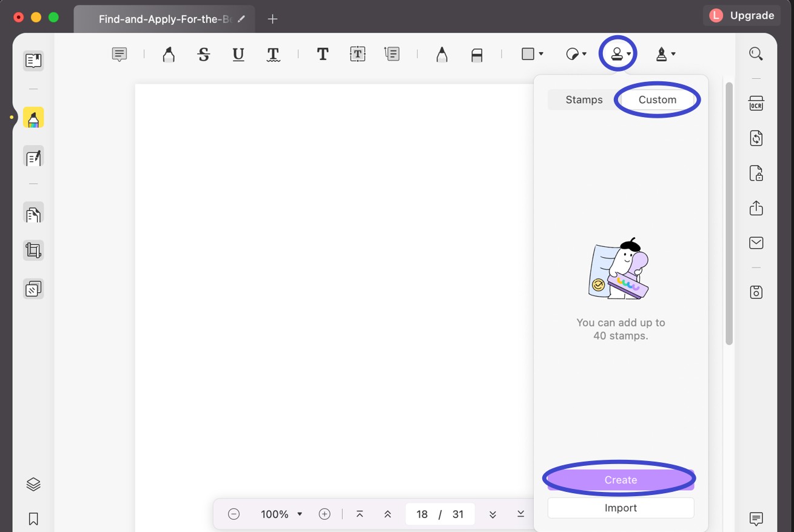
Task: Open the shapes dropdown on the toolbar
Action: pyautogui.click(x=531, y=54)
